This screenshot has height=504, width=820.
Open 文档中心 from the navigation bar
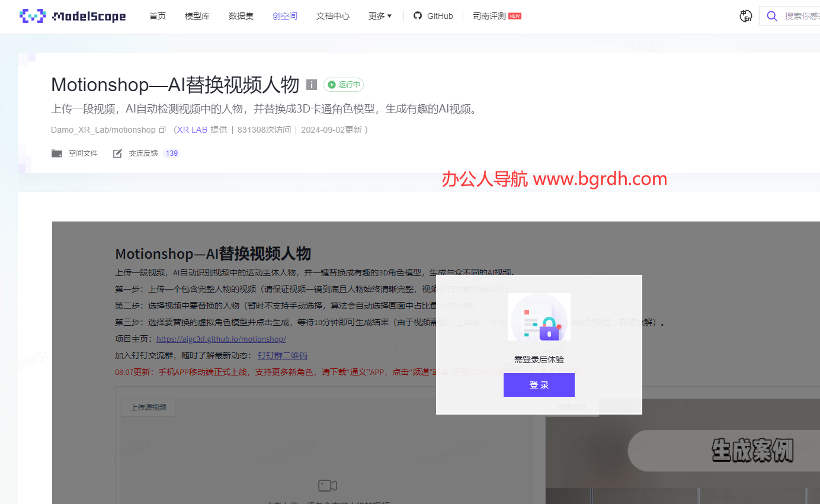pyautogui.click(x=333, y=16)
